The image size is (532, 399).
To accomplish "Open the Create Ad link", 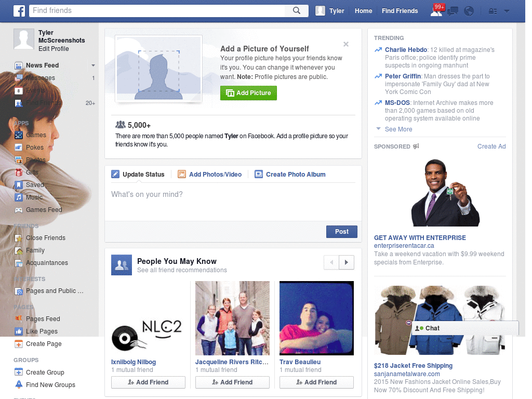I will [491, 147].
